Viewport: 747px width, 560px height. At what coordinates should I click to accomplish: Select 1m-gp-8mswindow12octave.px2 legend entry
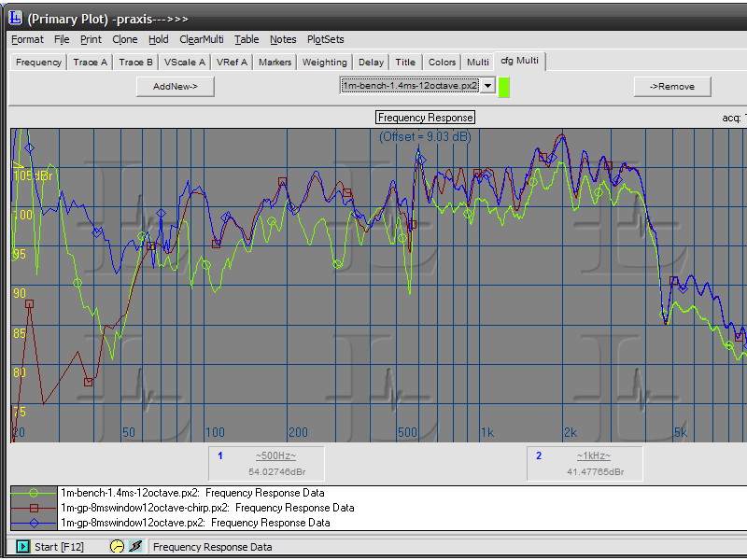coord(195,523)
